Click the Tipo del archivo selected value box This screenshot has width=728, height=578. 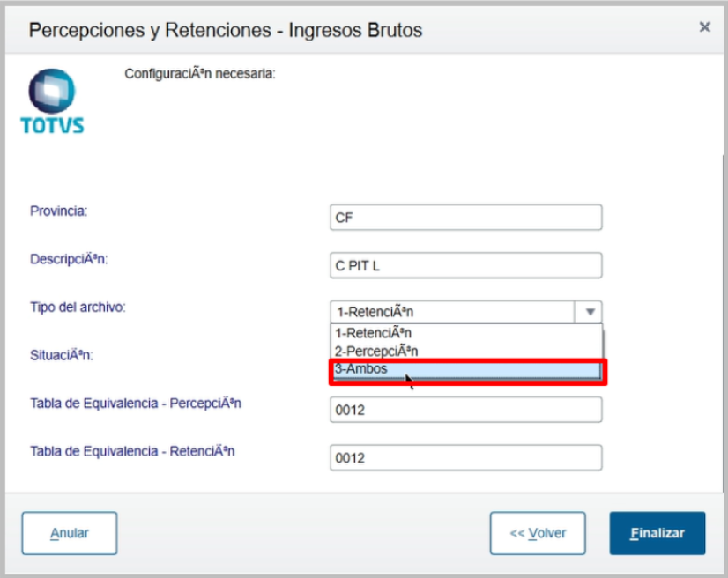(453, 312)
